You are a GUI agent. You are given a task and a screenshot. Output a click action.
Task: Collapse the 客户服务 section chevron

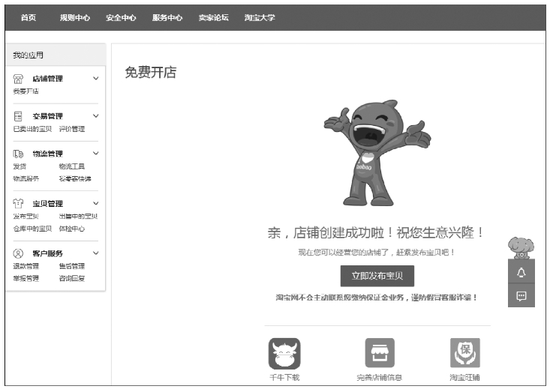pyautogui.click(x=95, y=253)
